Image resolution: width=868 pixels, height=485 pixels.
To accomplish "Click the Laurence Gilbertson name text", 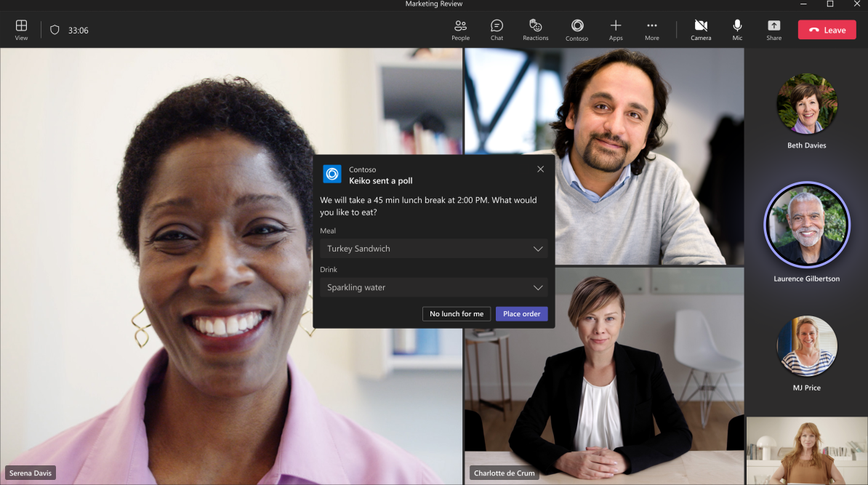I will [806, 279].
